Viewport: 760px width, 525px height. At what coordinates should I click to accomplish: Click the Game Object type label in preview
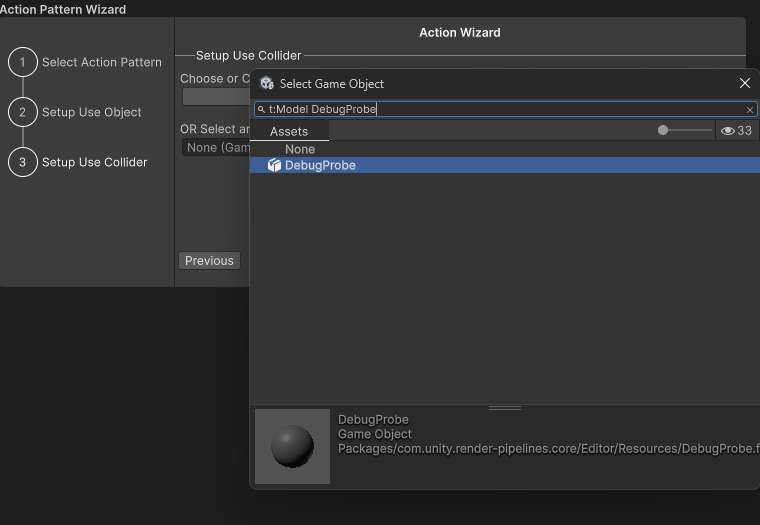[375, 434]
